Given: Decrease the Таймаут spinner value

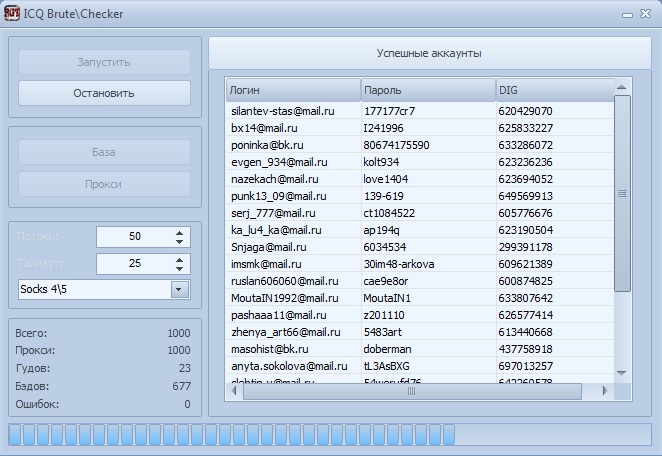Looking at the screenshot, I should coord(180,269).
